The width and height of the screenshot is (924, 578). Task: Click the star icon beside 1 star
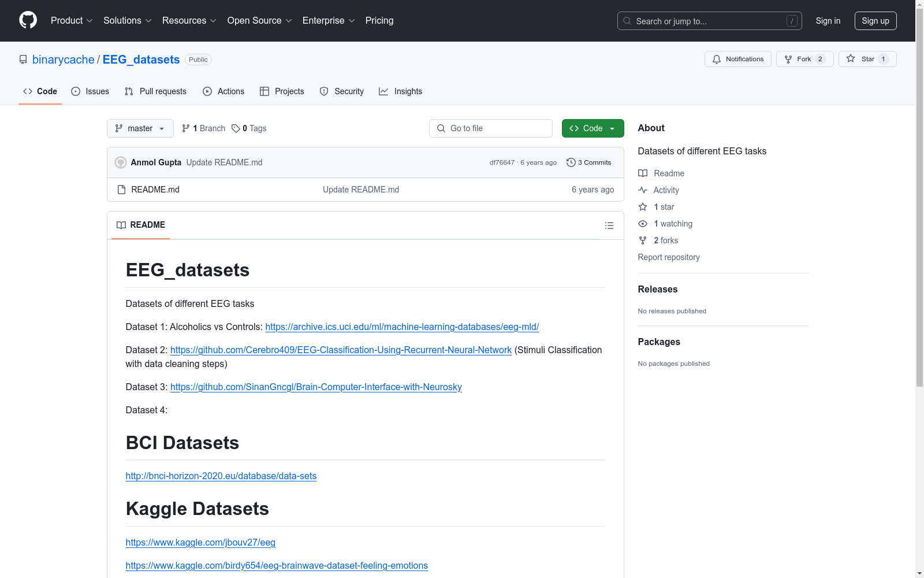click(643, 207)
